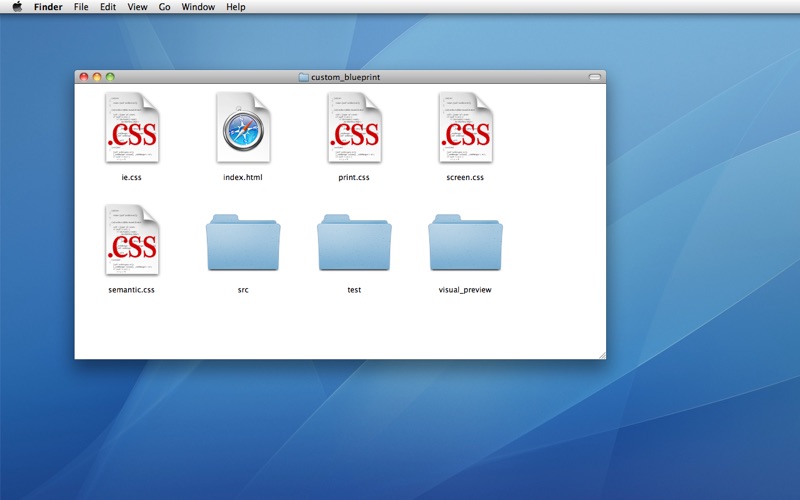Click the src folder name label
Viewport: 800px width, 500px height.
point(243,290)
